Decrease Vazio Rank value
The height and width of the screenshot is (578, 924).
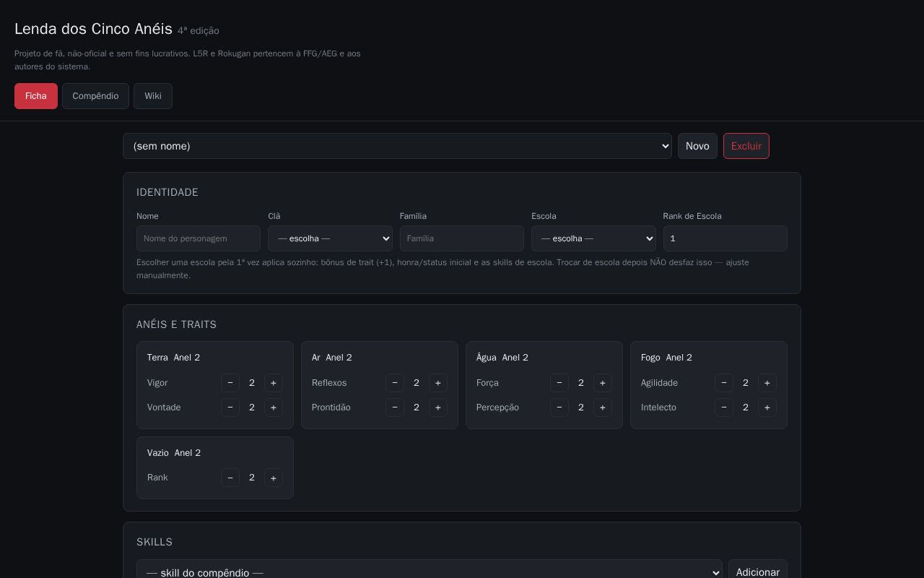[230, 478]
